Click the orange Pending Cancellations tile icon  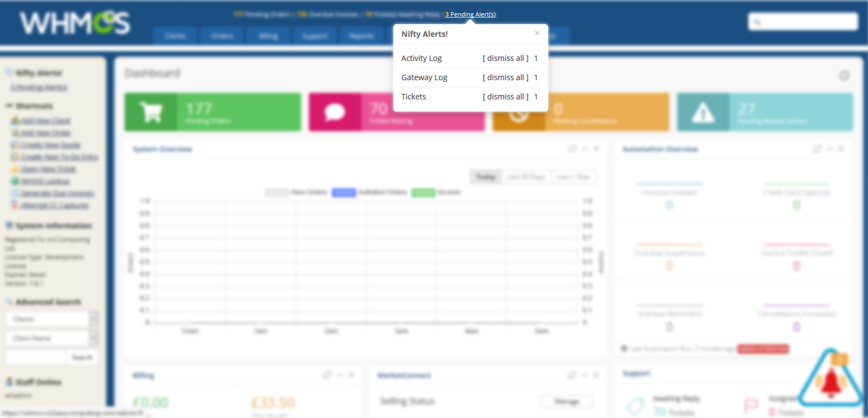point(518,115)
